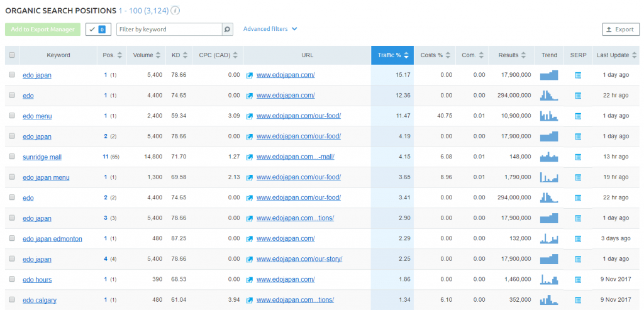Sort table by Volume column
This screenshot has height=310, width=644.
(x=147, y=55)
